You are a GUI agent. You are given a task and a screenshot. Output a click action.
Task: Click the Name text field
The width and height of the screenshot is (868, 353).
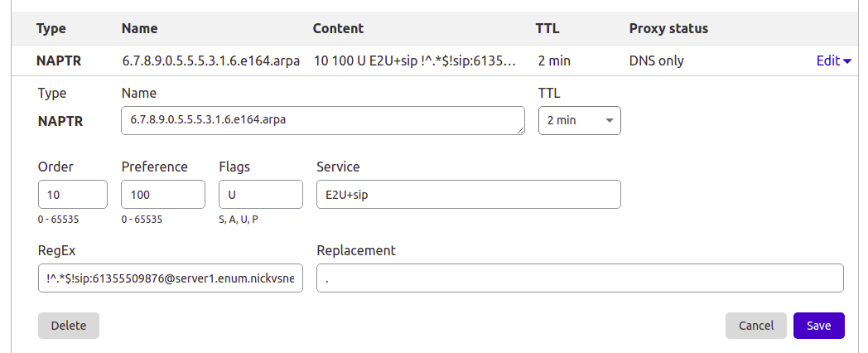coord(322,120)
